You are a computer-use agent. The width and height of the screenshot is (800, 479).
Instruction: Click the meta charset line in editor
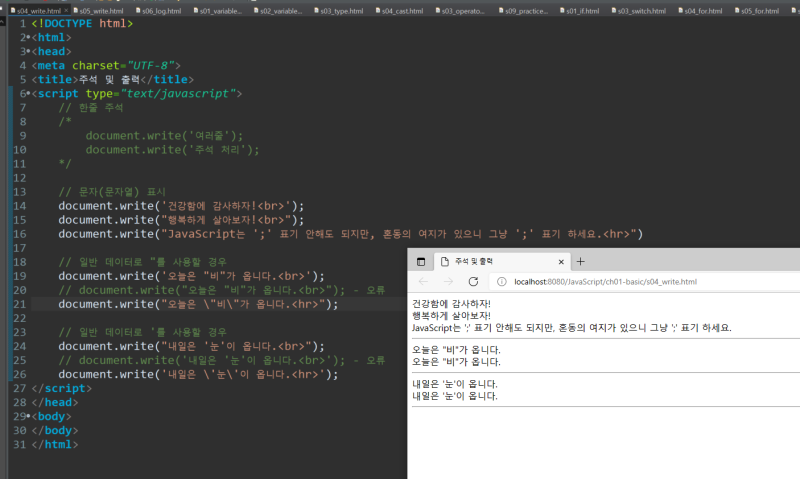coord(106,66)
